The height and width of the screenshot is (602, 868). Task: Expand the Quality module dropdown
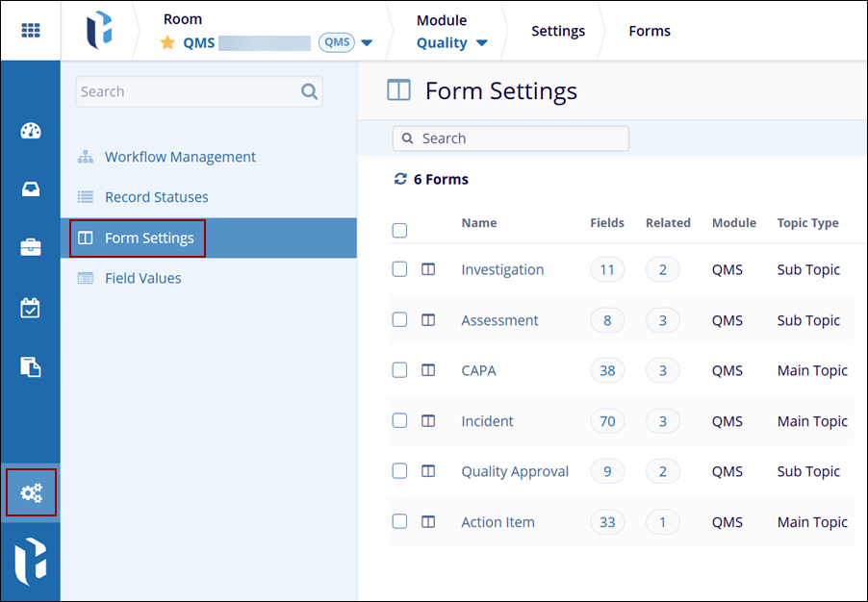coord(481,43)
